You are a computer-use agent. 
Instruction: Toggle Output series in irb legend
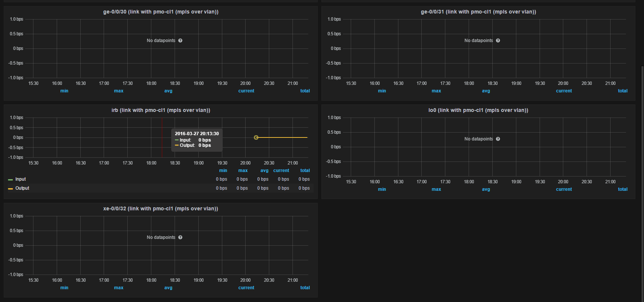click(22, 188)
